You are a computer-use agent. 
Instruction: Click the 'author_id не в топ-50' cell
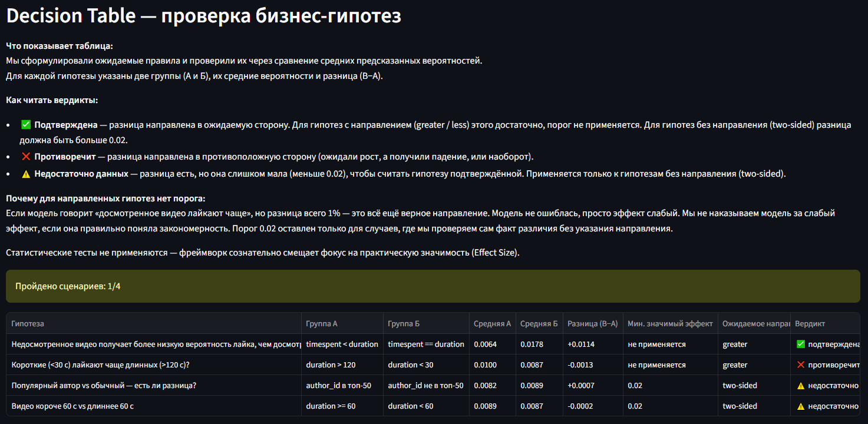point(426,386)
